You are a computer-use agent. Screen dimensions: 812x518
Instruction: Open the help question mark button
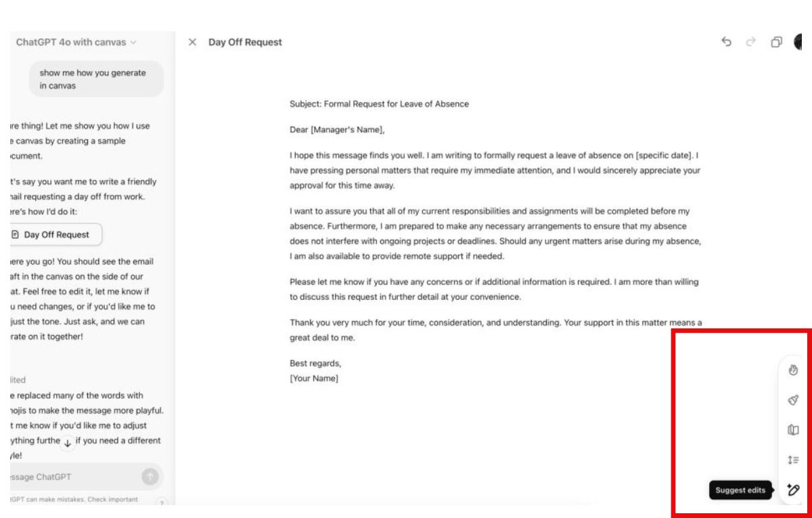(x=162, y=502)
